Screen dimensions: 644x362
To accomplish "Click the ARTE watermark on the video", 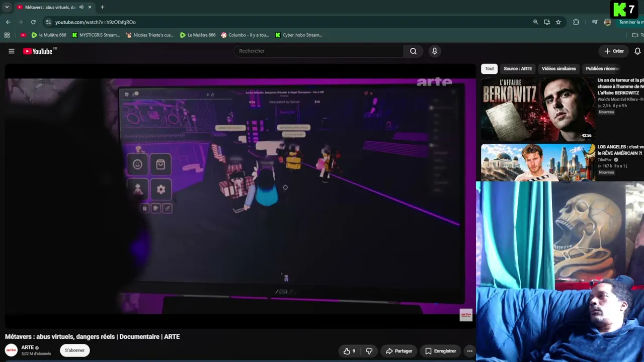I will [466, 315].
